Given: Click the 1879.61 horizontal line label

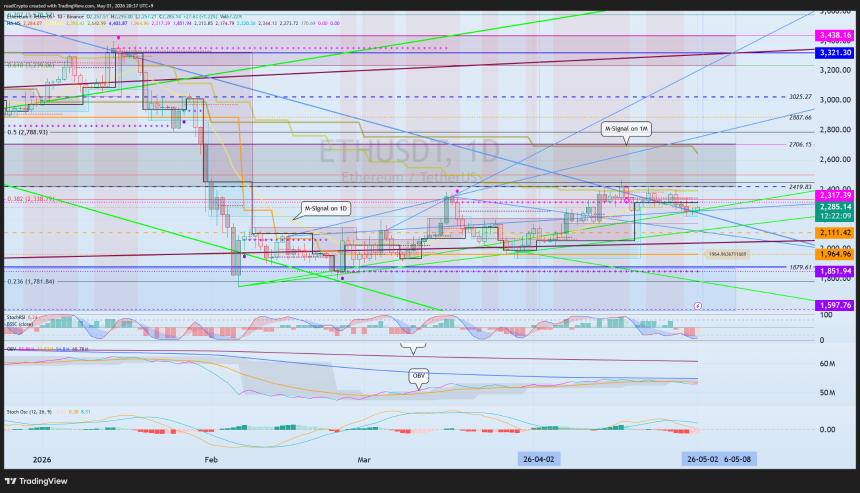Looking at the screenshot, I should 800,267.
